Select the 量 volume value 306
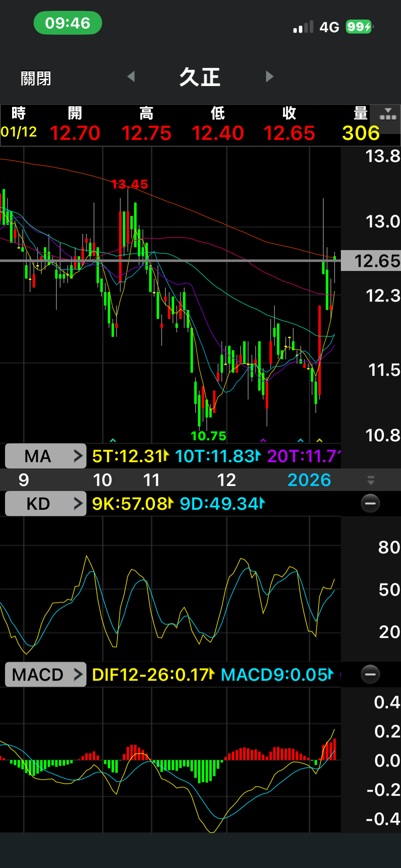Screen dimensions: 401x868 (x=360, y=133)
